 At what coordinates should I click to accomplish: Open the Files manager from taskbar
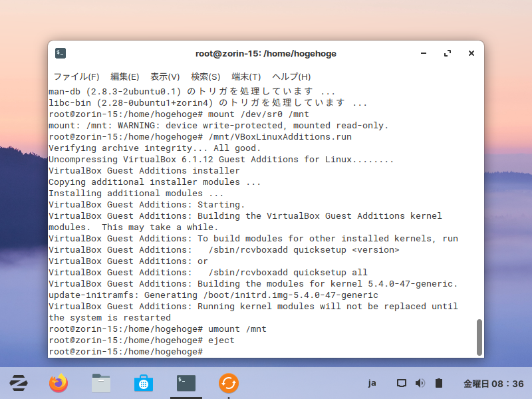pyautogui.click(x=101, y=383)
